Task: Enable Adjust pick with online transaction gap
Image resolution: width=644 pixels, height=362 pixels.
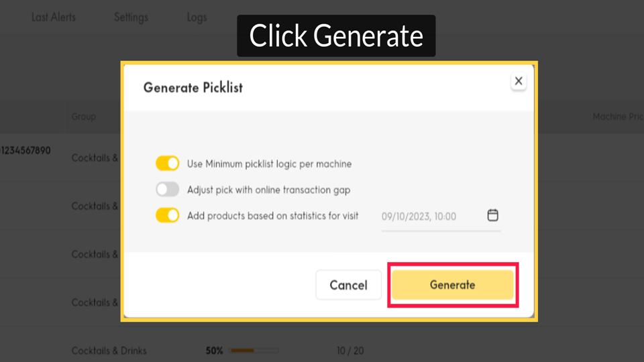Action: click(x=167, y=189)
